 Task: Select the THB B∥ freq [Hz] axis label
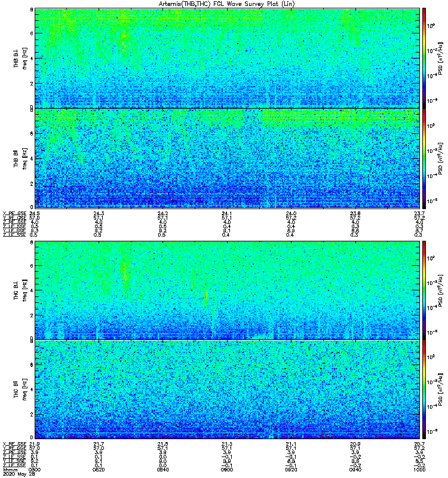click(20, 158)
